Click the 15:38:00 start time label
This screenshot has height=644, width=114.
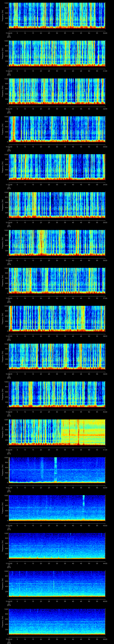click(x=9, y=374)
